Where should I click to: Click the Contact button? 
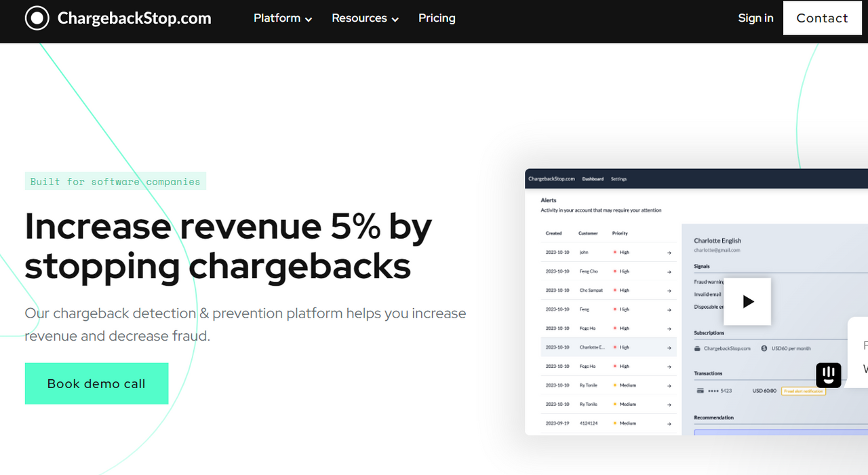[x=822, y=18]
